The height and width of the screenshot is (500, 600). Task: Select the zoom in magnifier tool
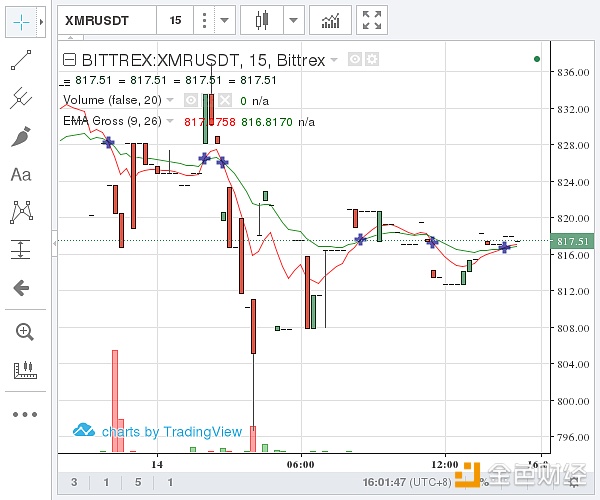[25, 332]
